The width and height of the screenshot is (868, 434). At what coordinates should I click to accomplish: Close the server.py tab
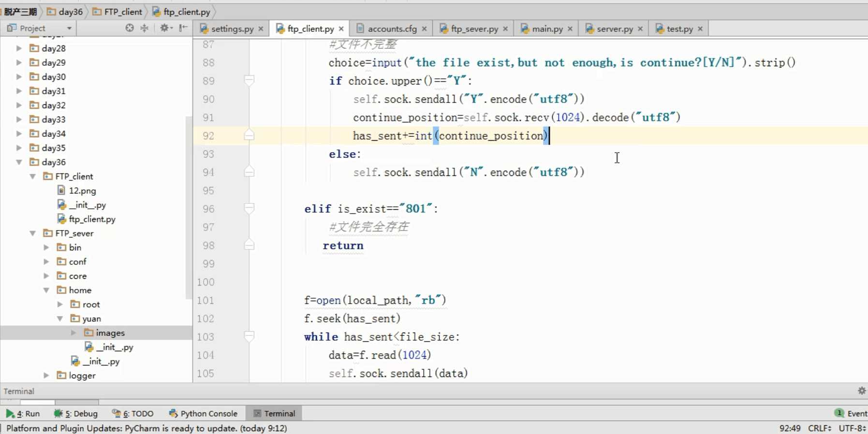coord(641,29)
